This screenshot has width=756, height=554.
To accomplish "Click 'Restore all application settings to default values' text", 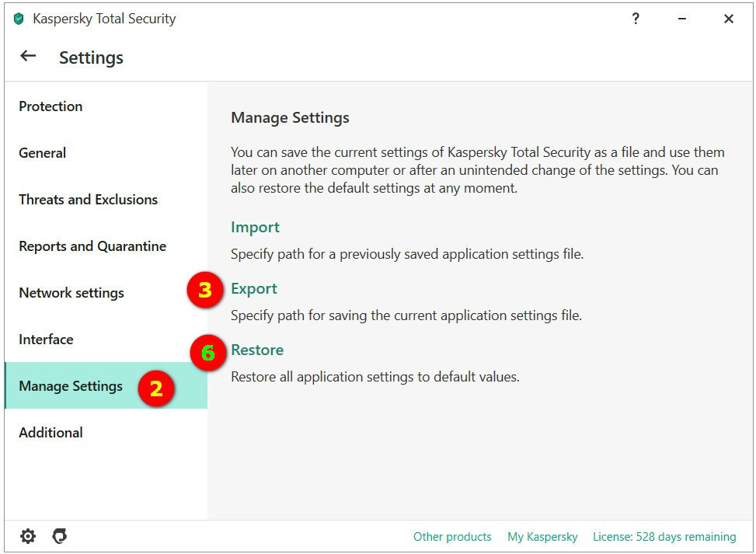I will 375,377.
